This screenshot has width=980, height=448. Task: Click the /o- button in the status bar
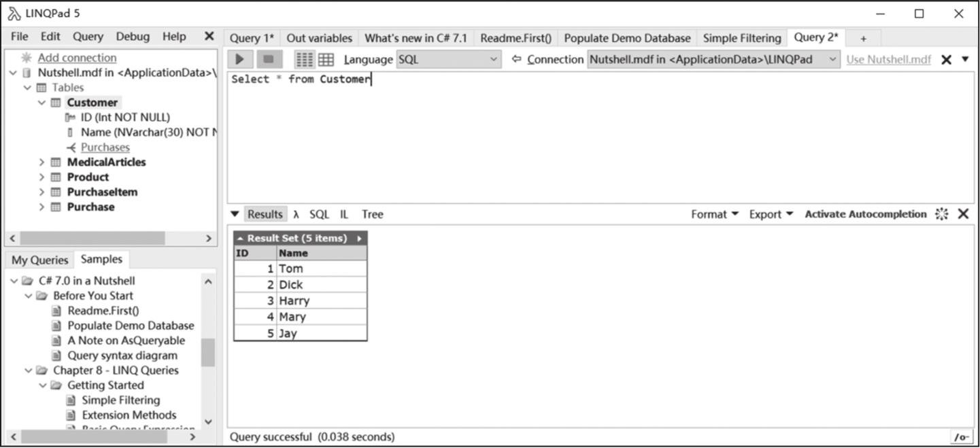pyautogui.click(x=961, y=436)
